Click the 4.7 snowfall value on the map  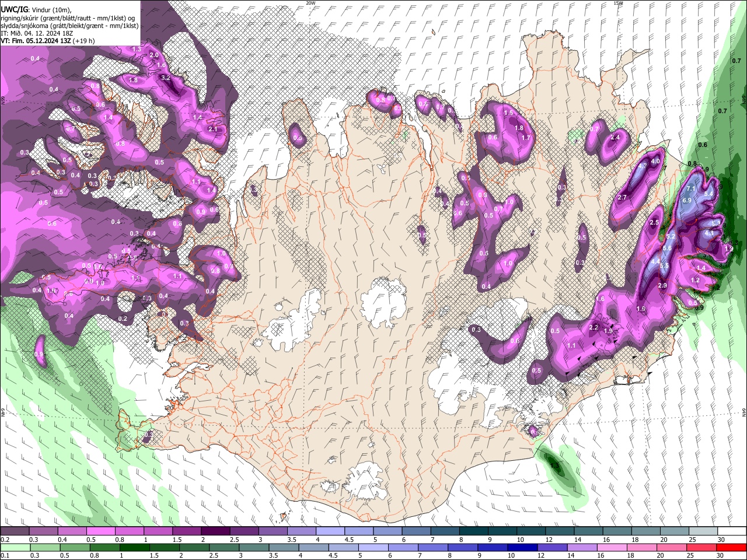point(644,166)
